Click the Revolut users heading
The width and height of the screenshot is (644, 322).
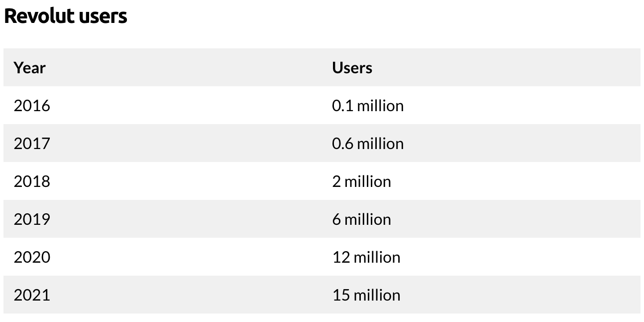(x=65, y=16)
